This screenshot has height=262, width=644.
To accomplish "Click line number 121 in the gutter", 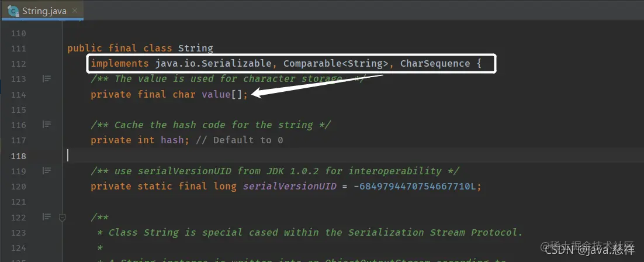I will 18,202.
